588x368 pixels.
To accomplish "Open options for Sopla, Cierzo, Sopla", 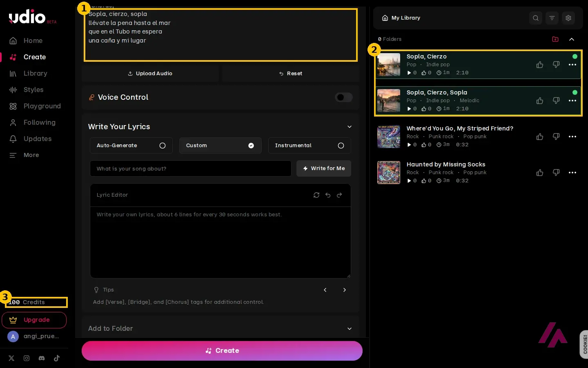I will [x=572, y=101].
